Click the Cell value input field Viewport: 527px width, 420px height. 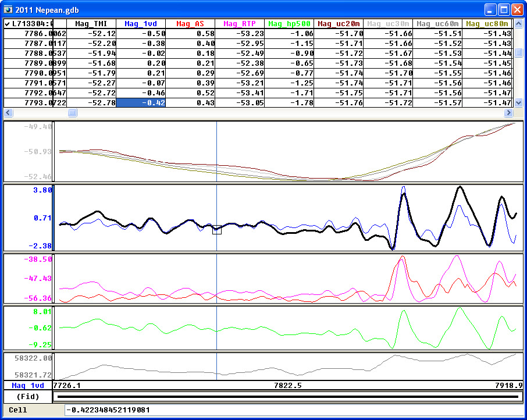coord(294,410)
